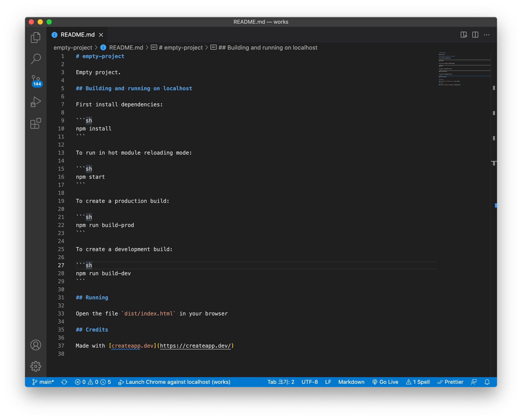This screenshot has height=420, width=522.
Task: Open Markdown language mode selector
Action: tap(351, 382)
